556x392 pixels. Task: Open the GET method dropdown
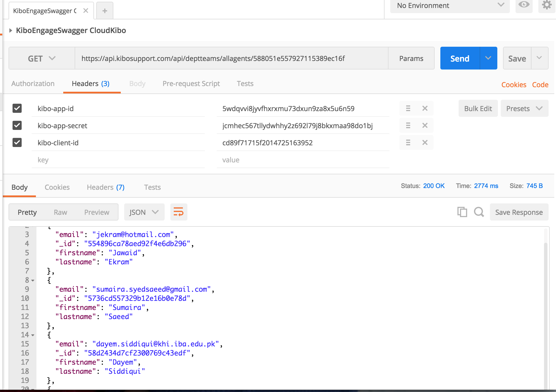point(42,58)
